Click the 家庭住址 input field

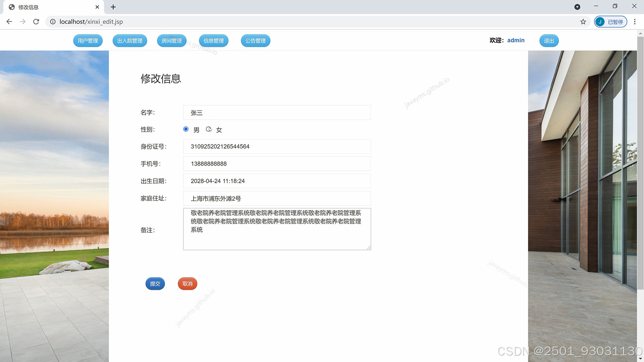[x=277, y=198]
